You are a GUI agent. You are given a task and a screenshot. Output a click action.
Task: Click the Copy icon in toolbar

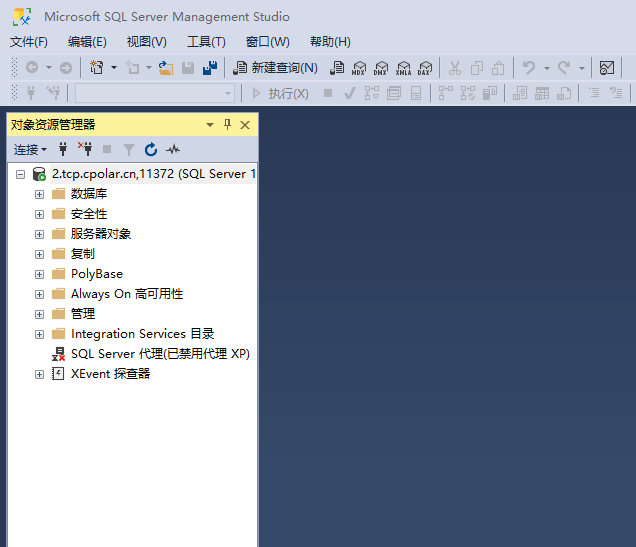[x=477, y=68]
